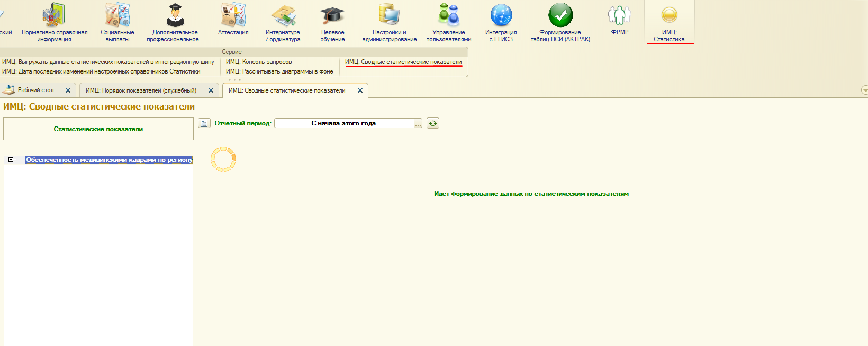
Task: Open the ФРМР section icon
Action: (619, 21)
